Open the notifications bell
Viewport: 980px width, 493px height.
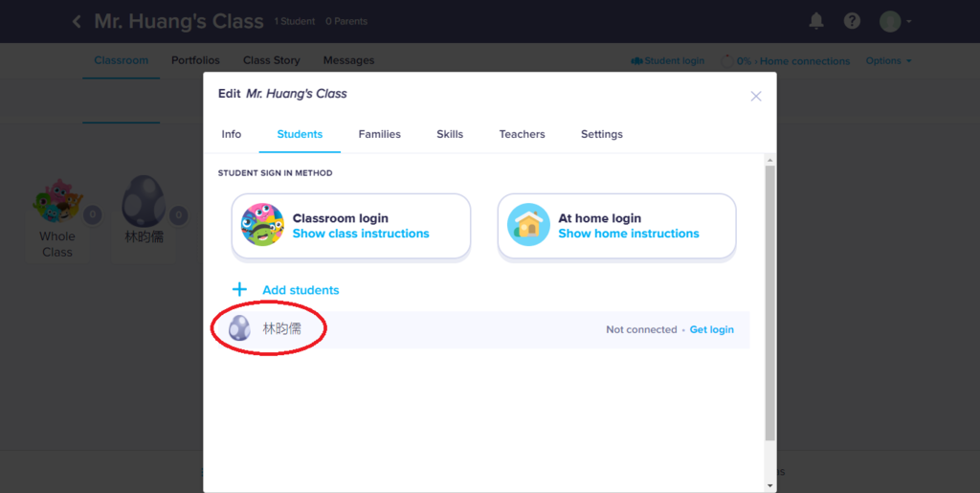pos(816,21)
